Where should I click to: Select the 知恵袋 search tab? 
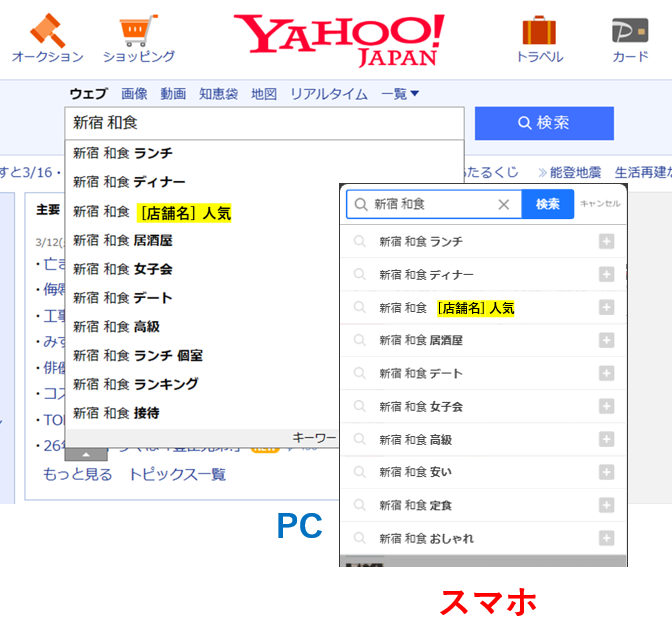[x=218, y=94]
